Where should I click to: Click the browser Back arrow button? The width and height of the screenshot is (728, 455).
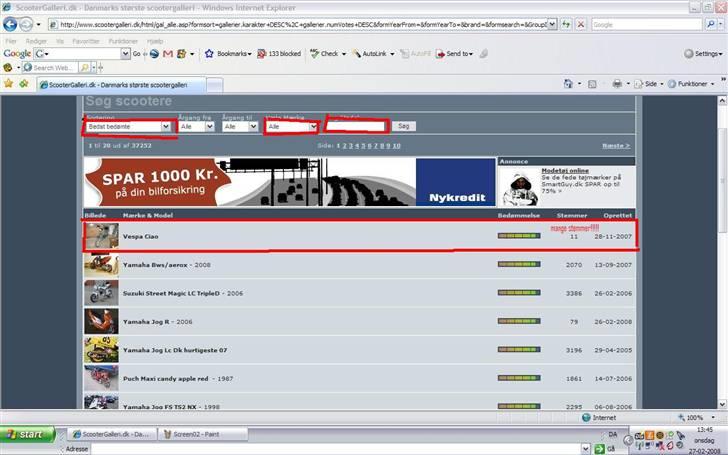point(12,24)
